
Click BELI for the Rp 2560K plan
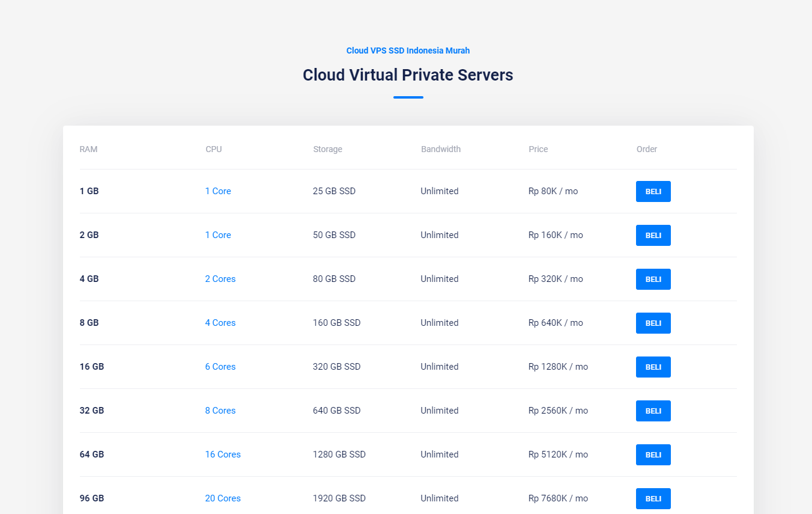coord(653,411)
